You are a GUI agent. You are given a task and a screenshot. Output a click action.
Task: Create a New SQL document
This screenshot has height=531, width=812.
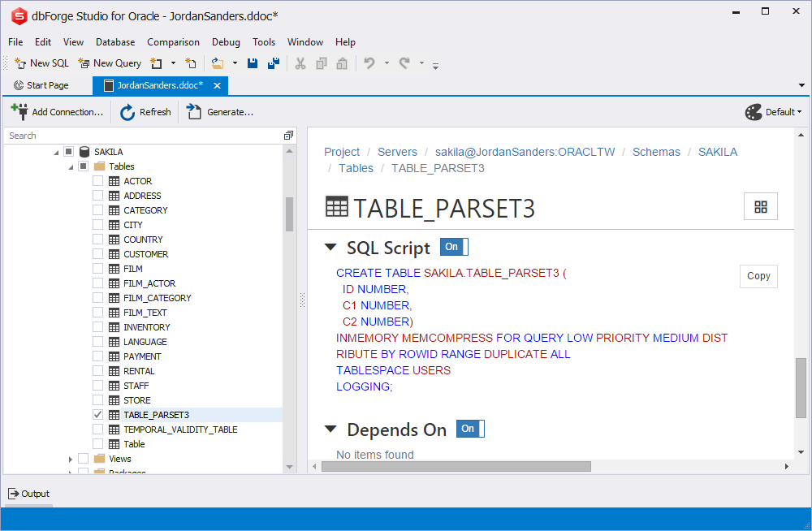(x=41, y=63)
